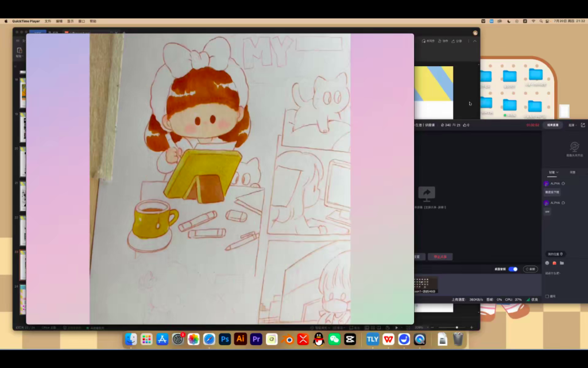Expand the discussion tab dropdown
The width and height of the screenshot is (588, 368).
tap(553, 172)
